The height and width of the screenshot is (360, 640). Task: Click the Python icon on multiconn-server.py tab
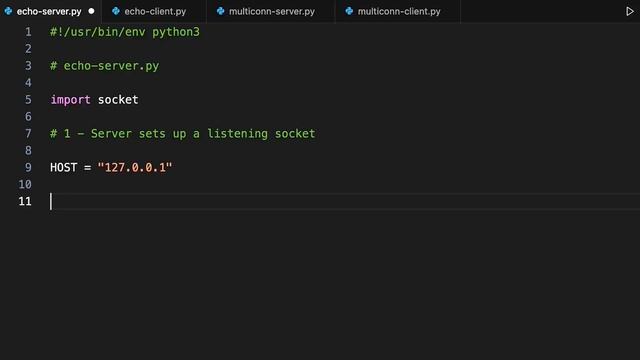[220, 11]
